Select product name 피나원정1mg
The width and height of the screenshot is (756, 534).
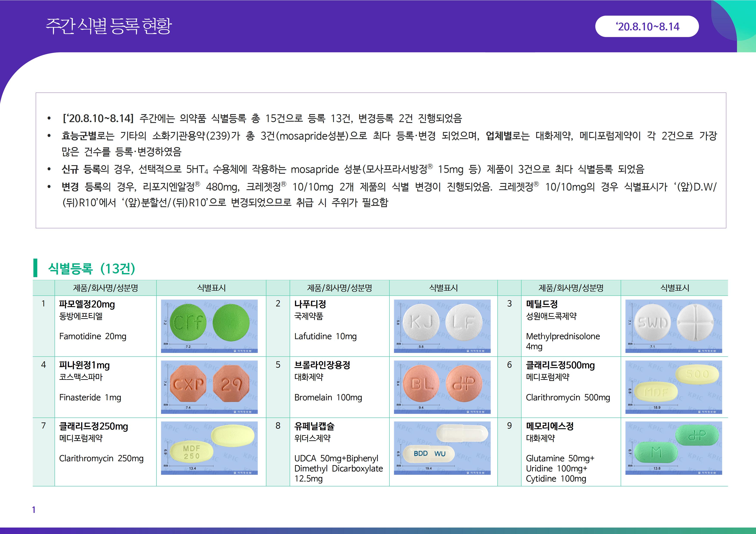pos(84,365)
